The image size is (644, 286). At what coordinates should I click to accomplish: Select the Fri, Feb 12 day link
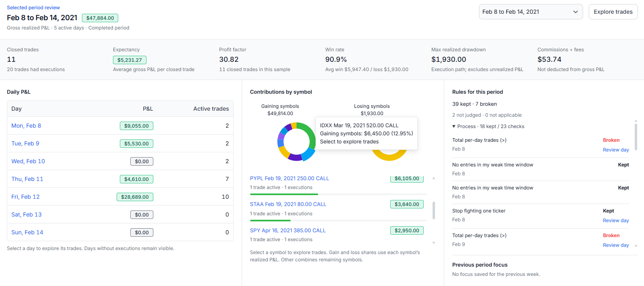coord(25,197)
